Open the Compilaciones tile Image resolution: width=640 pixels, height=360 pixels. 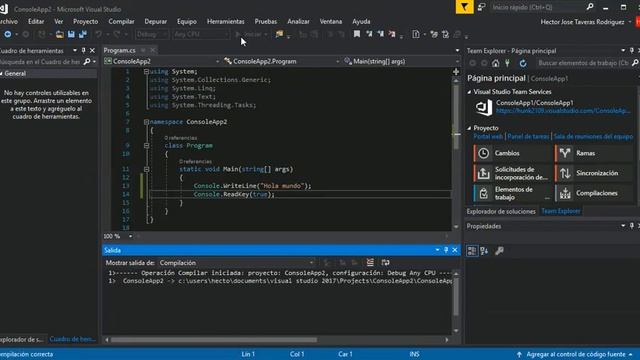tap(594, 193)
